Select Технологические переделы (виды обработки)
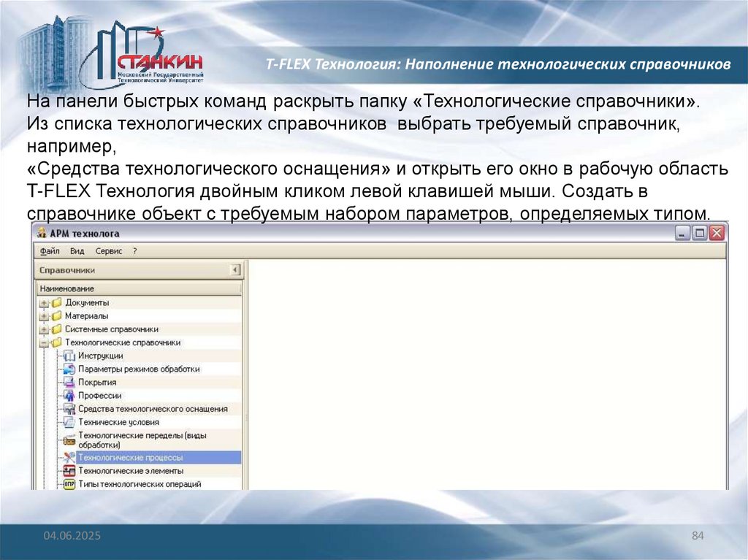Viewport: 748px width, 560px height. [x=142, y=440]
